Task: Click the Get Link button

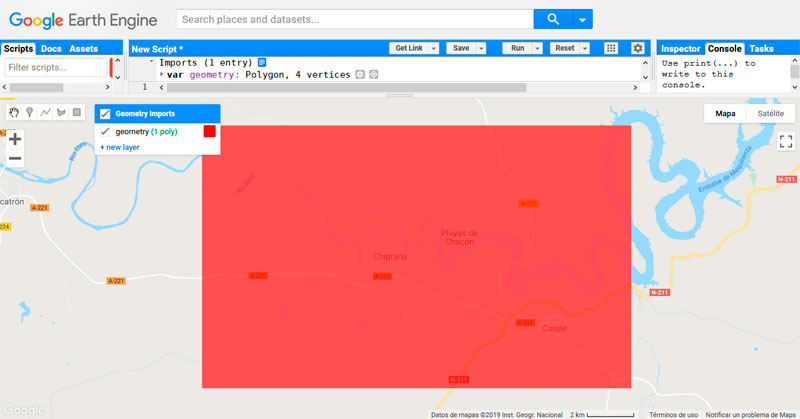Action: pyautogui.click(x=409, y=48)
